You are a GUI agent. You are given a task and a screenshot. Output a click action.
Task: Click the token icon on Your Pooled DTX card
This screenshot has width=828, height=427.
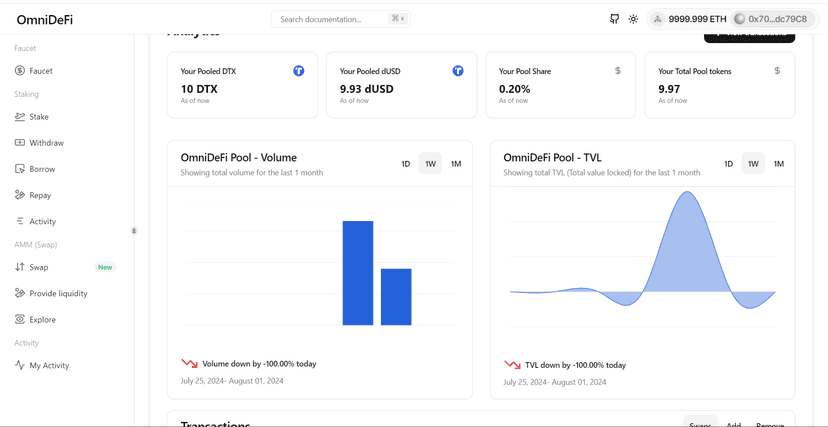click(299, 71)
